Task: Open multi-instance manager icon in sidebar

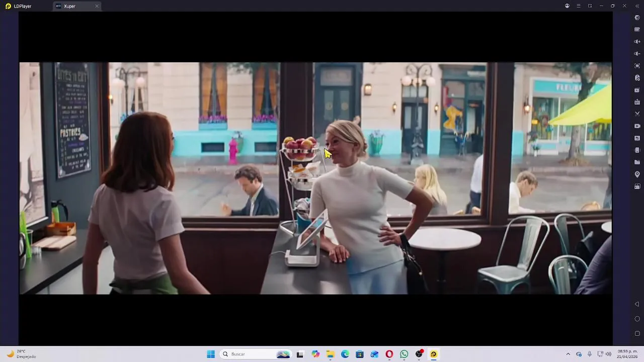Action: pyautogui.click(x=637, y=90)
